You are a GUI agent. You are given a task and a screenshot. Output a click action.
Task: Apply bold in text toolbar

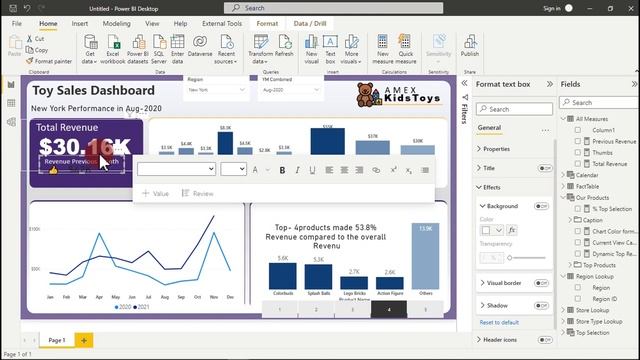pos(282,170)
